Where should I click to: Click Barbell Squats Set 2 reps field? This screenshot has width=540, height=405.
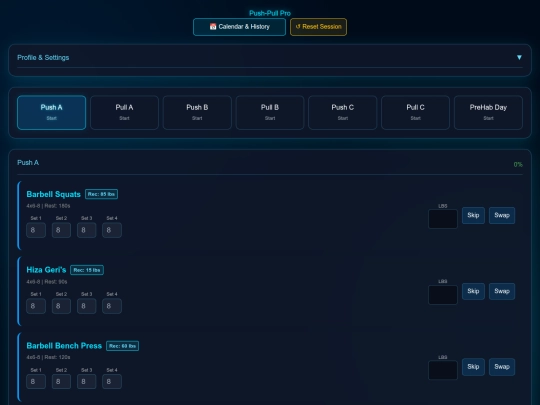point(61,230)
